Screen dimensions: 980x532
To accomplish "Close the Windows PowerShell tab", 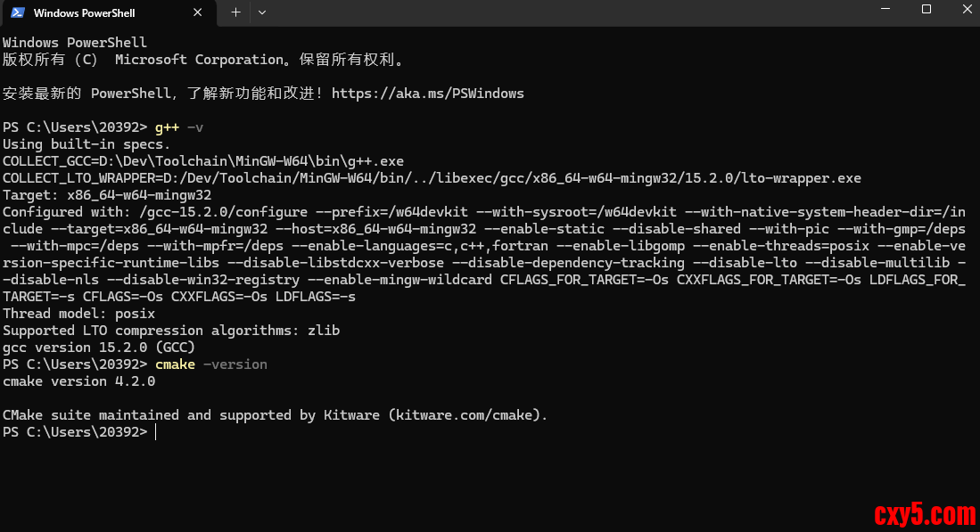I will click(197, 13).
